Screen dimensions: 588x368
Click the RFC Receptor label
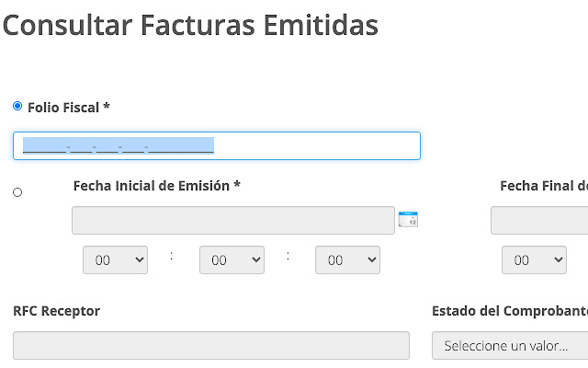(57, 311)
